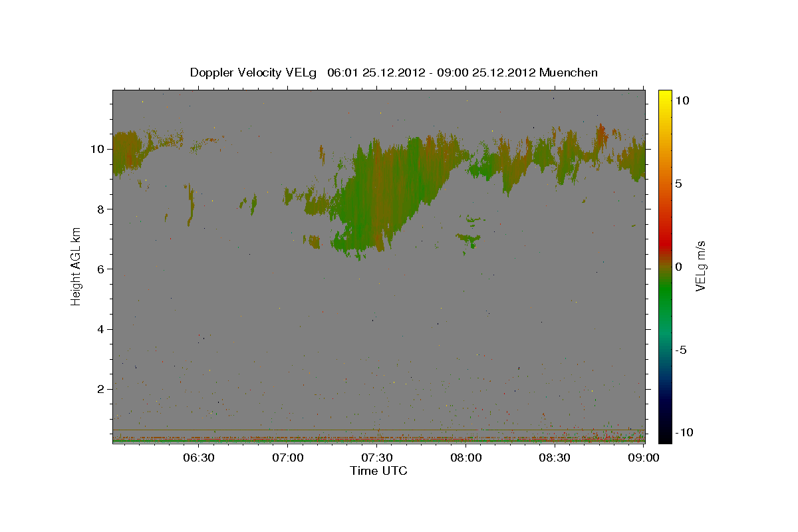Click the 'VELg m/s' colorbar label
798x532 pixels.
700,266
